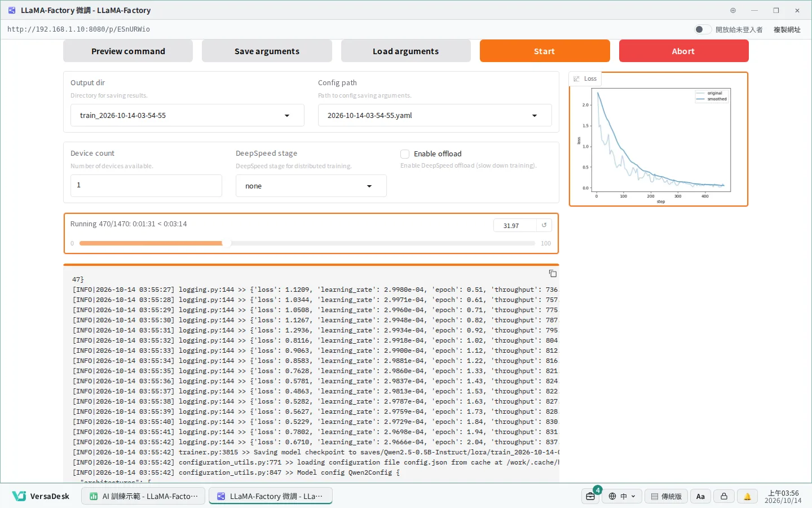Viewport: 812px width, 508px height.
Task: Click the loss curve plot image
Action: [659, 145]
